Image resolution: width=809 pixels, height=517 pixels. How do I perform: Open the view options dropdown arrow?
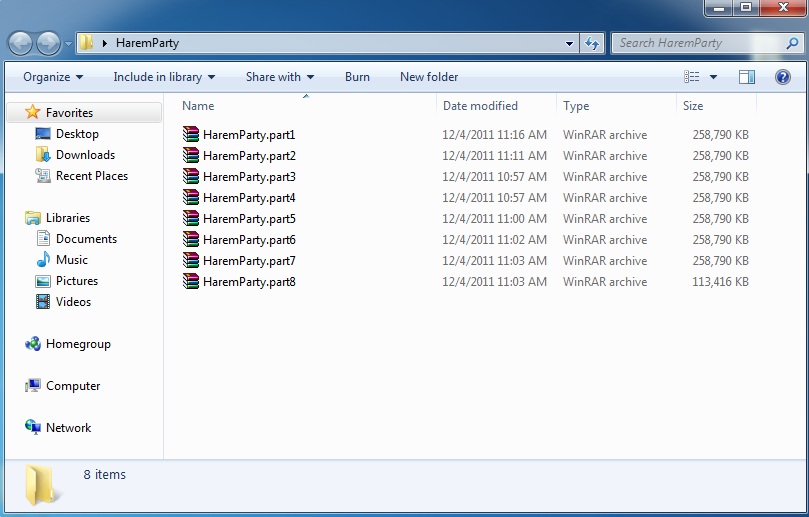point(714,77)
